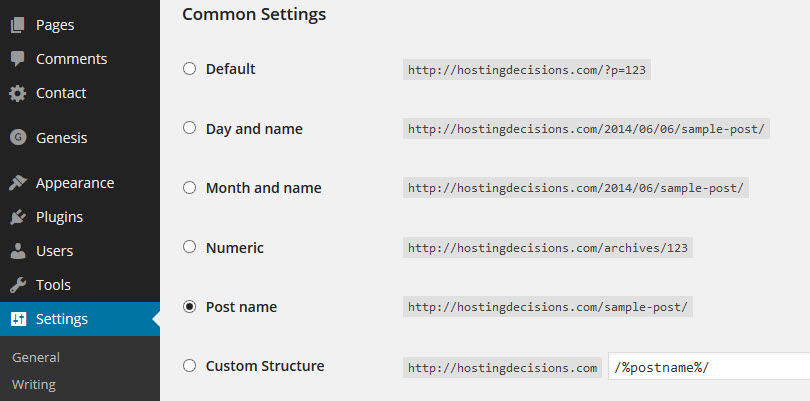Image resolution: width=810 pixels, height=401 pixels.
Task: Pick the Numeric permalink option
Action: (190, 247)
